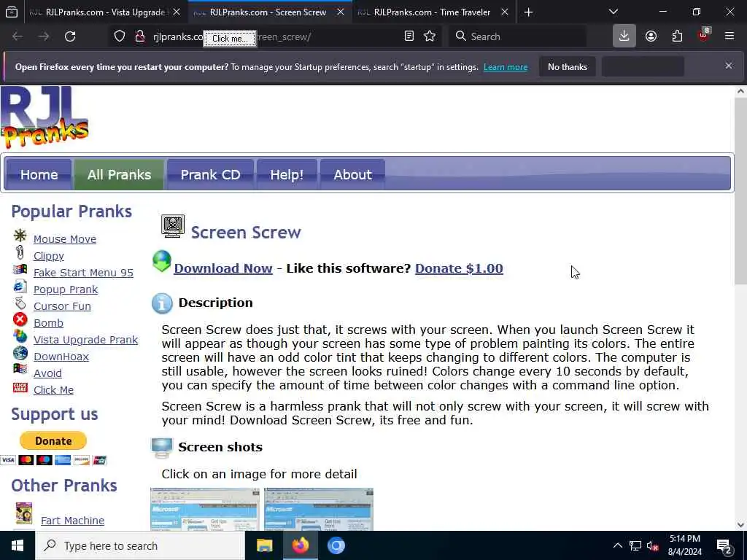The height and width of the screenshot is (560, 747).
Task: Click the Click Me icon in sidebar
Action: coord(20,387)
